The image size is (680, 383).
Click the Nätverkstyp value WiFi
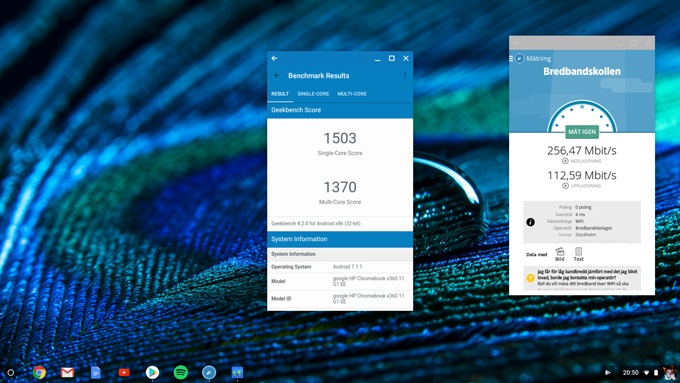click(x=579, y=221)
